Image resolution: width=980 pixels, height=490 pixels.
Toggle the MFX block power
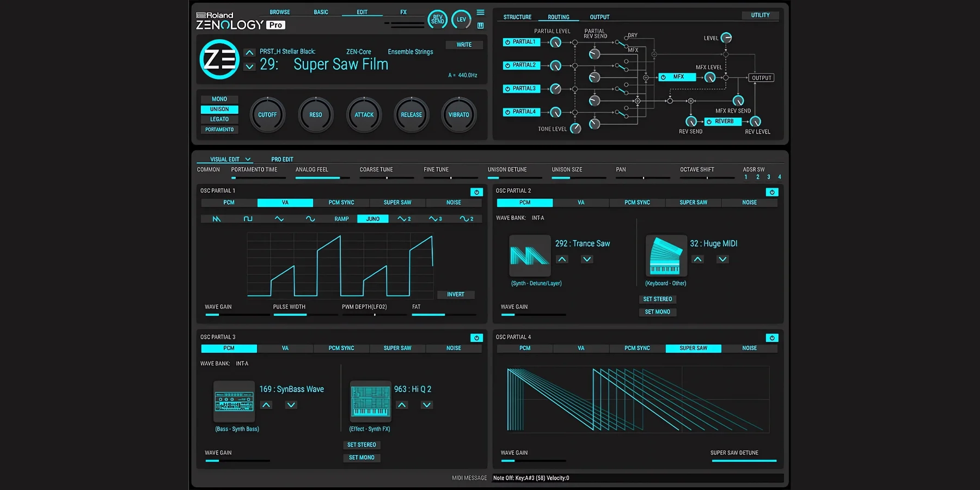pos(663,77)
